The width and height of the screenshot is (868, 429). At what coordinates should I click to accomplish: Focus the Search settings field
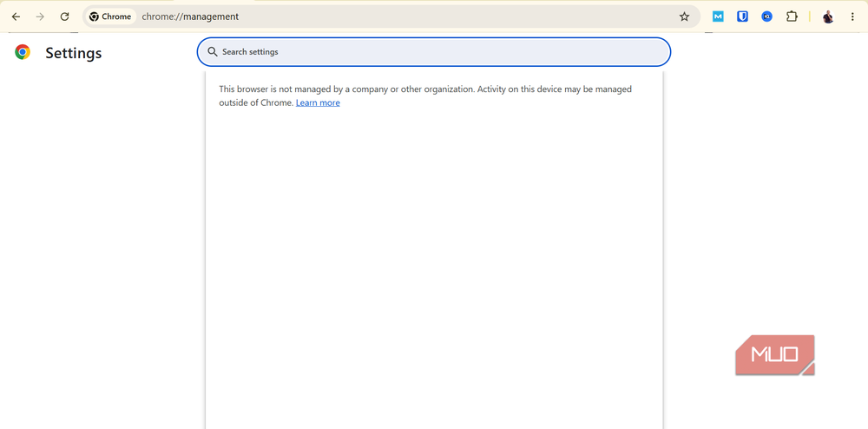(x=433, y=52)
